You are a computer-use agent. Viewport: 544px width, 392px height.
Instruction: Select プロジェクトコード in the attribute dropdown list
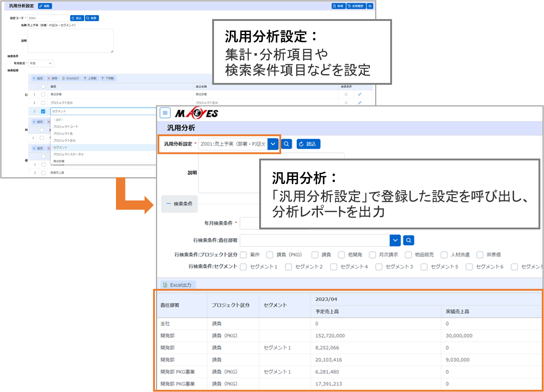click(104, 127)
